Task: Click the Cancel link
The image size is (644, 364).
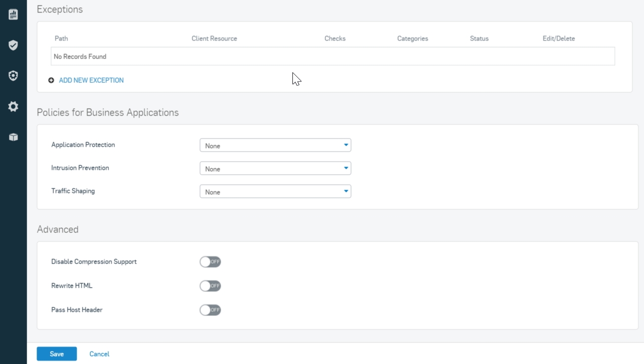Action: (99, 354)
